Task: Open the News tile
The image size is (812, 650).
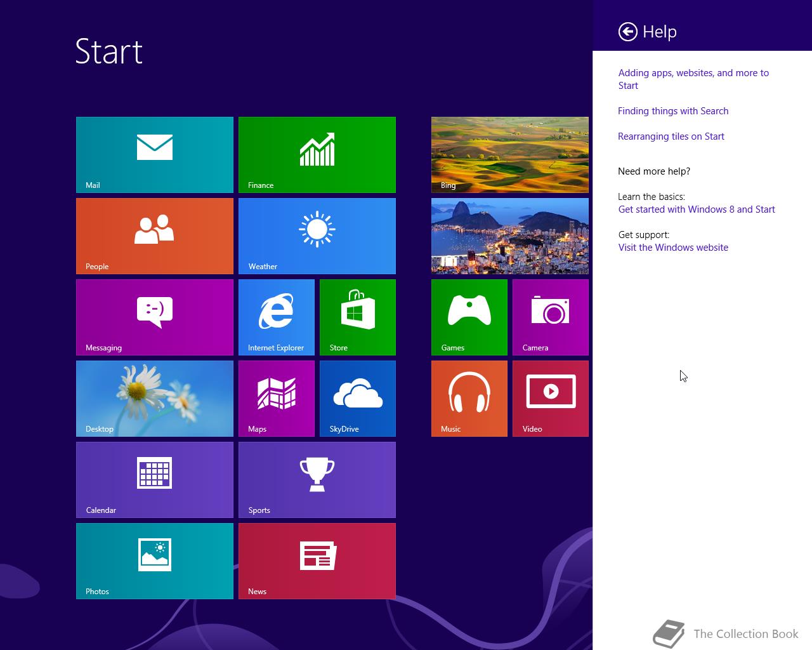Action: click(317, 561)
